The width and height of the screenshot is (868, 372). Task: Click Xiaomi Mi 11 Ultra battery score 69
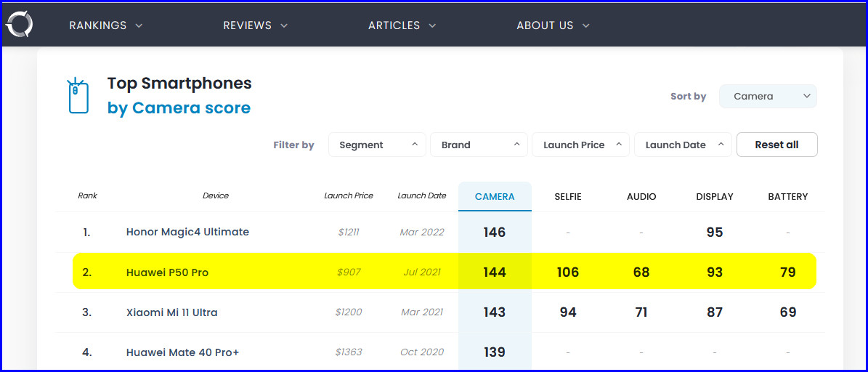pos(787,312)
